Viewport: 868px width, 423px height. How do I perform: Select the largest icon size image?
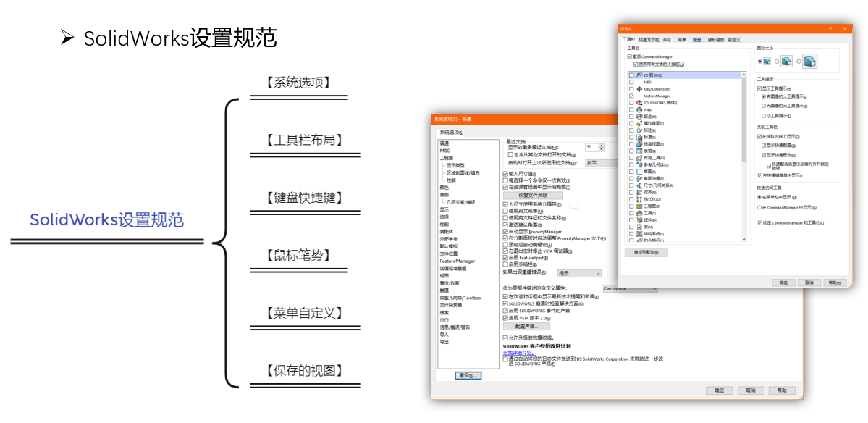click(810, 62)
